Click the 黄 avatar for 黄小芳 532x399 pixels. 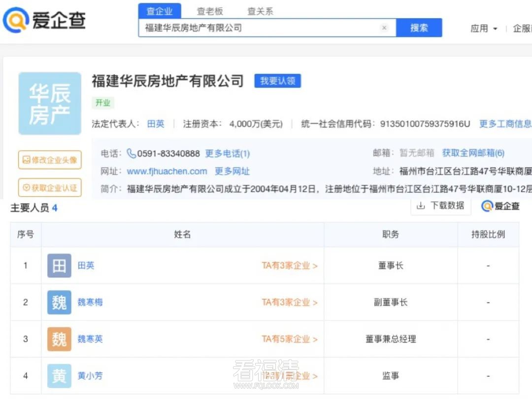point(59,376)
